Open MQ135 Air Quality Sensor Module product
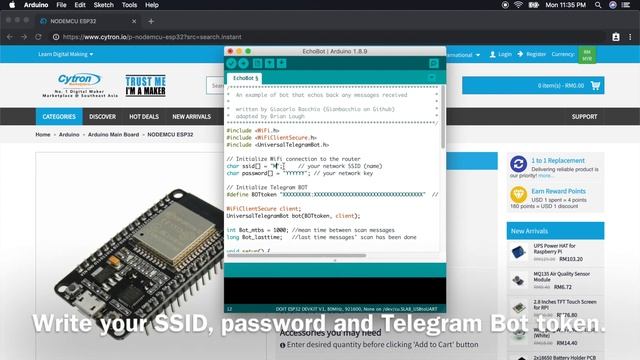The height and width of the screenshot is (360, 640). (561, 276)
